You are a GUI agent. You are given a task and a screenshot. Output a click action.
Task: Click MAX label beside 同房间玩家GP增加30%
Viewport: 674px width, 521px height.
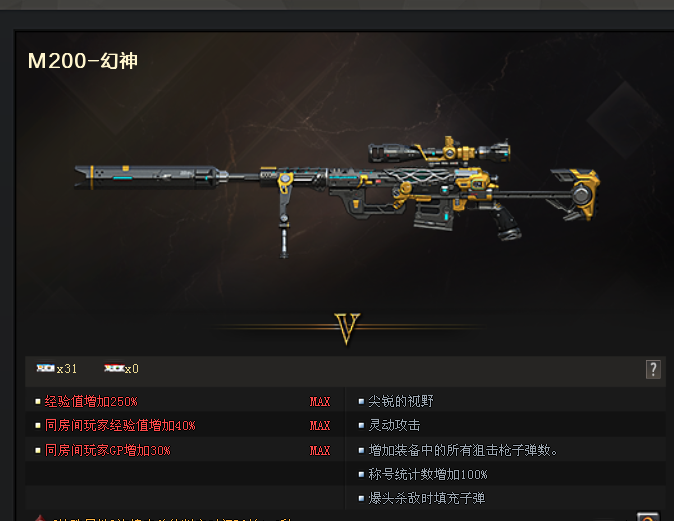[320, 451]
